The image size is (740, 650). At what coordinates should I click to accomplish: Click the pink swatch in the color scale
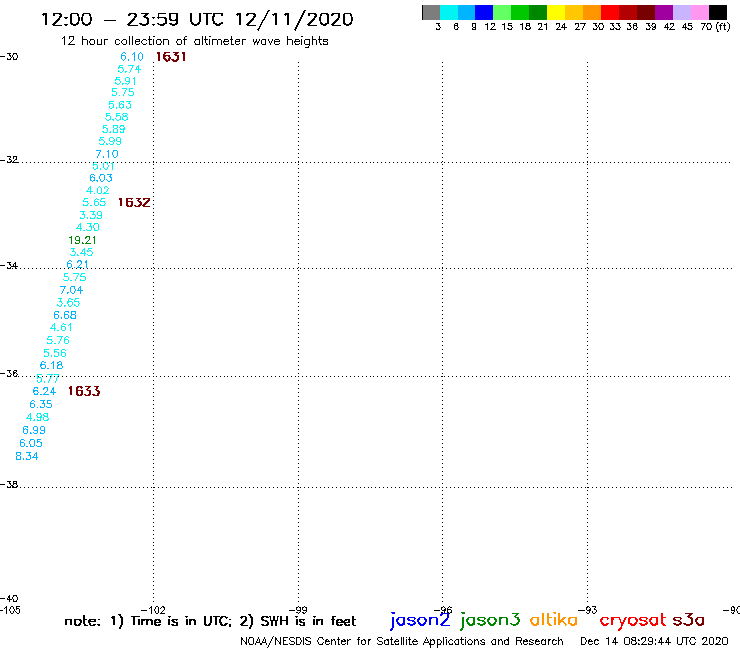[700, 12]
